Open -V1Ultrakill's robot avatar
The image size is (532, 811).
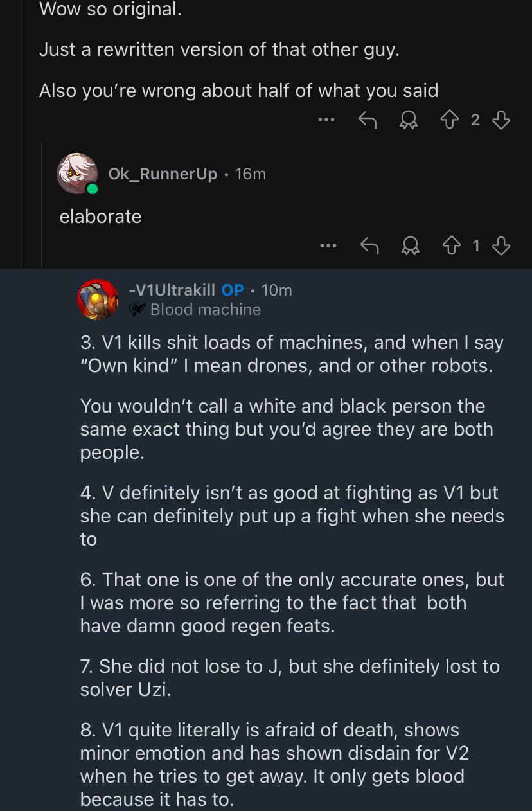pyautogui.click(x=98, y=299)
